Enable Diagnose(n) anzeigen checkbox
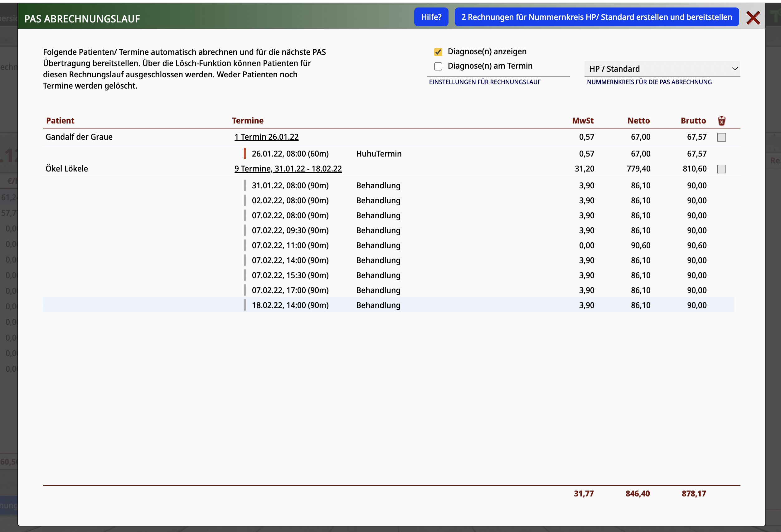The image size is (781, 532). [x=438, y=52]
